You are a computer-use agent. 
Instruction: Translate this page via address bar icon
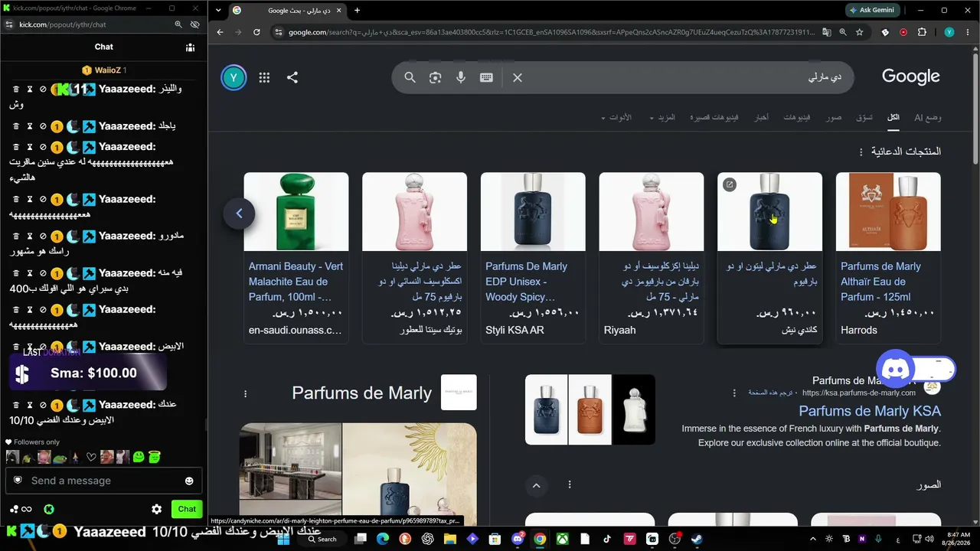[x=827, y=32]
